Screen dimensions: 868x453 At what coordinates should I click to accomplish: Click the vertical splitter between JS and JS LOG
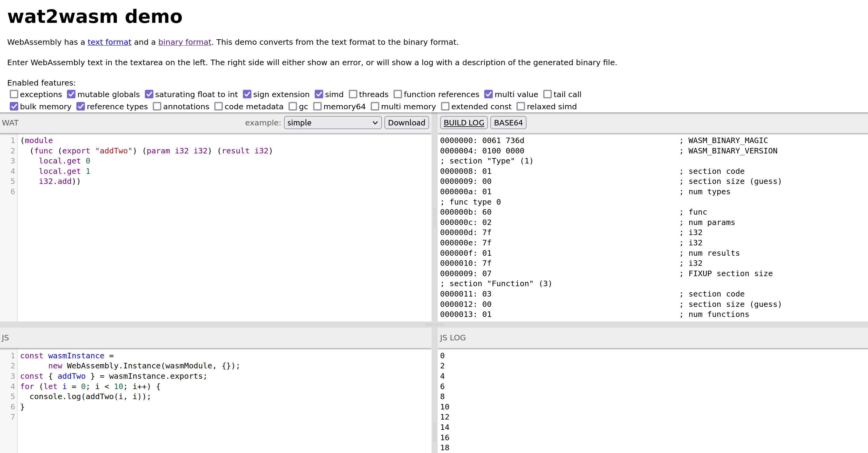click(x=434, y=432)
